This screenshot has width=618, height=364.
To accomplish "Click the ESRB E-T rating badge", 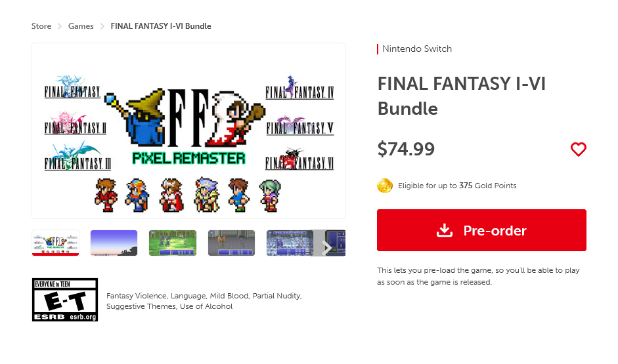I will [65, 300].
